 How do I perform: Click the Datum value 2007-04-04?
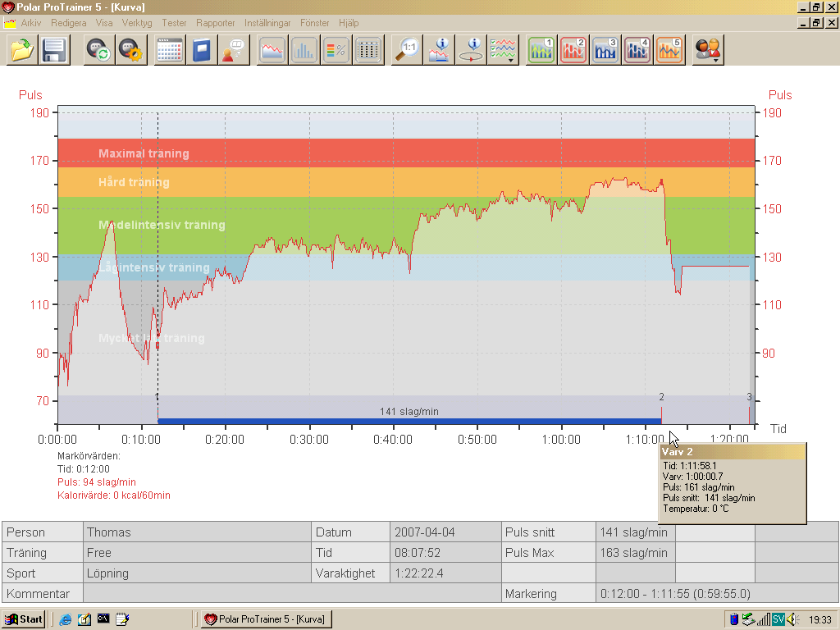pos(445,532)
